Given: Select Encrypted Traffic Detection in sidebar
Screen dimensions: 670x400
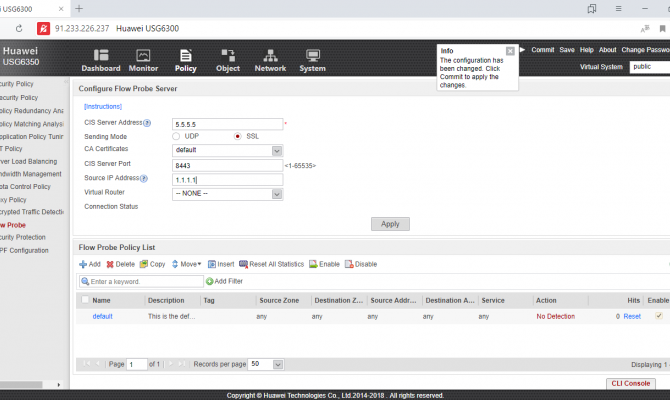Looking at the screenshot, I should point(32,212).
